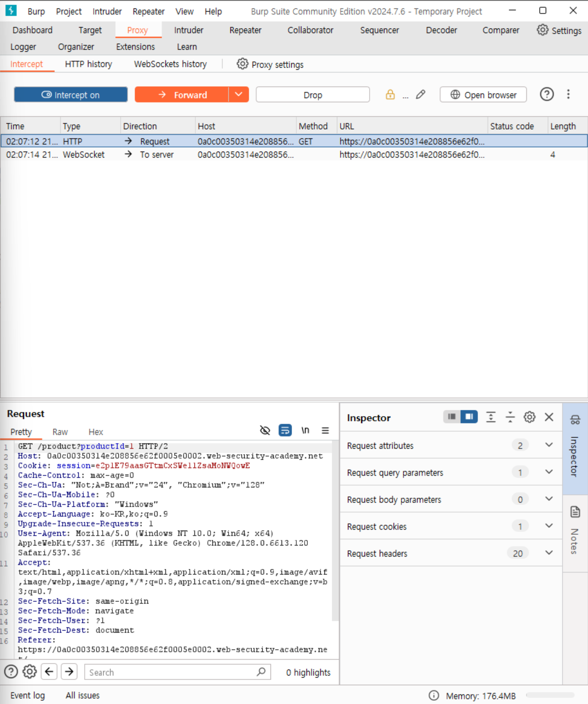Click the pencil edit icon

coord(420,95)
